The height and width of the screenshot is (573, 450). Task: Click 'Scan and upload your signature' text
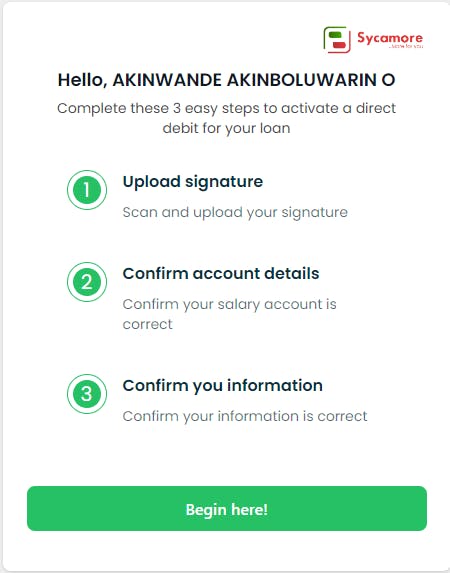point(235,212)
